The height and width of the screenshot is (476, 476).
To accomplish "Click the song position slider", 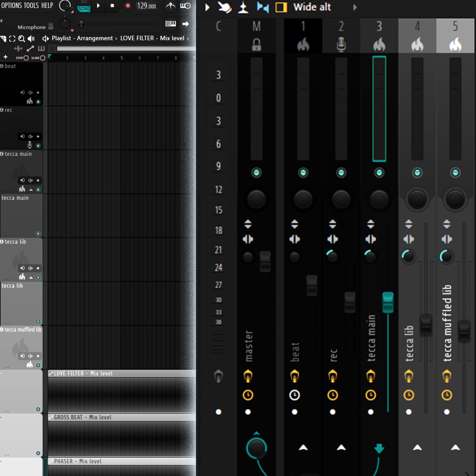I will [x=119, y=24].
